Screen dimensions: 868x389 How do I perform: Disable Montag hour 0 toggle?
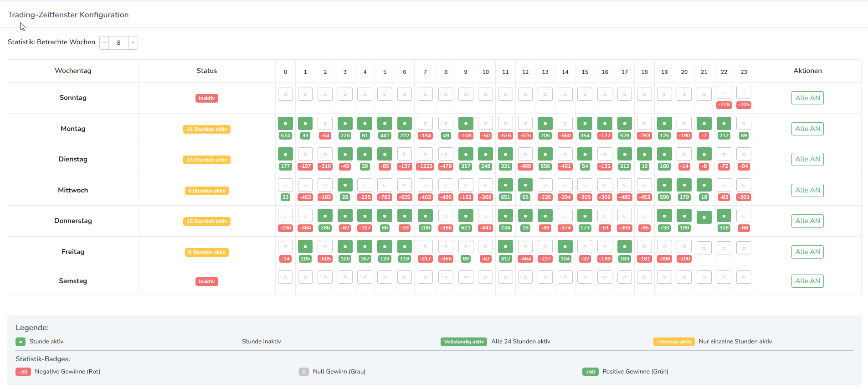pyautogui.click(x=285, y=124)
